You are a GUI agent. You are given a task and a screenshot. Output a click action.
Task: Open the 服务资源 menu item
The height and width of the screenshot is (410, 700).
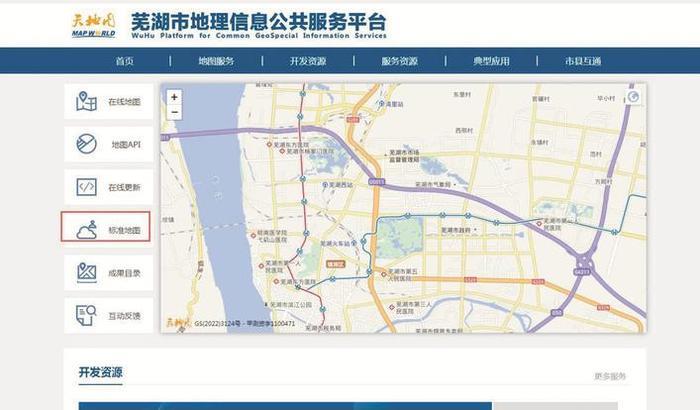point(400,61)
